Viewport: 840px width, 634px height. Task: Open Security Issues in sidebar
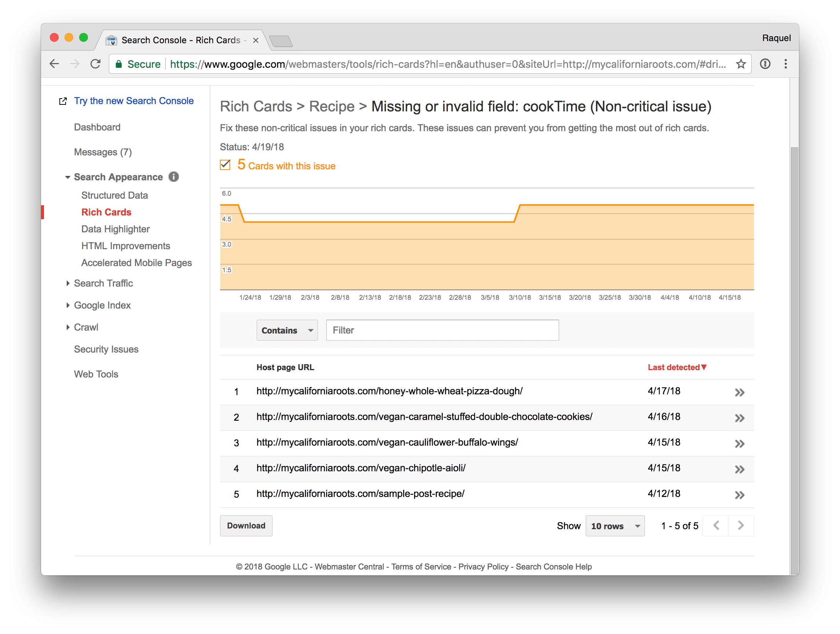coord(106,349)
